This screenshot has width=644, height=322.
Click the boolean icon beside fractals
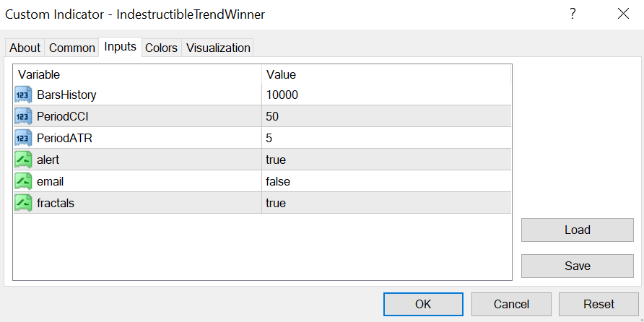click(23, 203)
